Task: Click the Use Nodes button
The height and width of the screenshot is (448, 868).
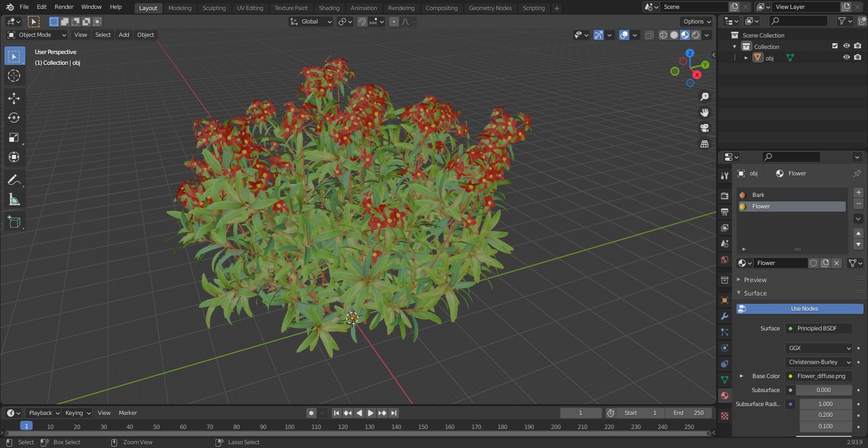Action: pos(800,309)
